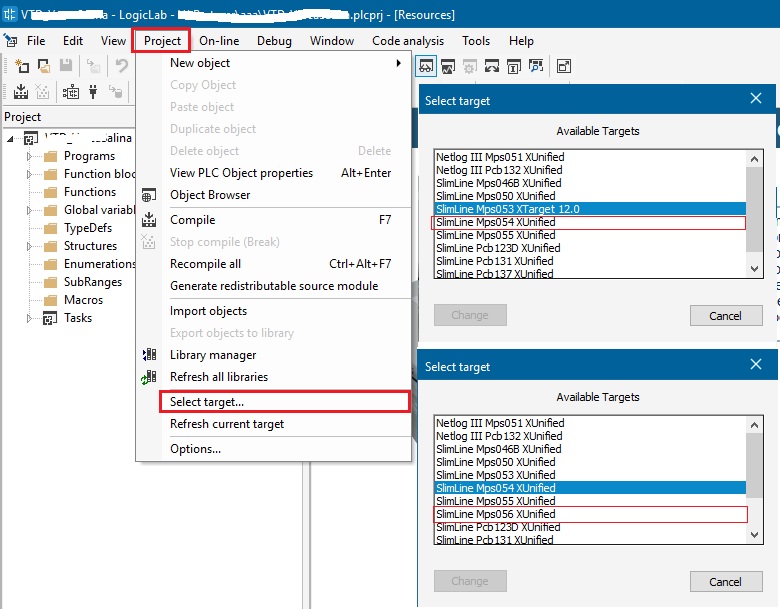Choose Library manager menu entry
Viewport: 780px width, 609px height.
274,355
